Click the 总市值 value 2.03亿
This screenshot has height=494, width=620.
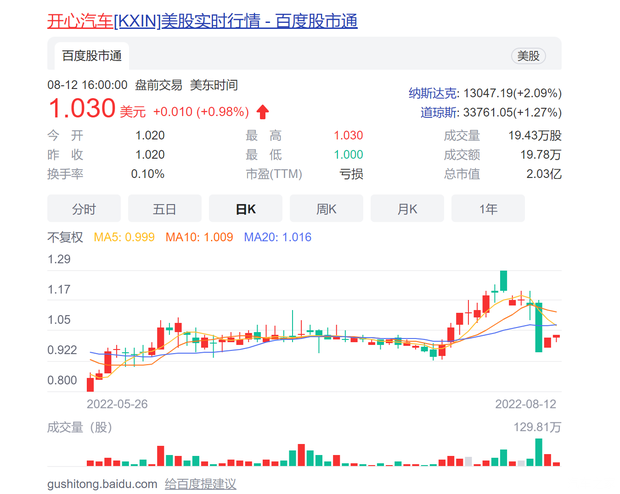point(544,174)
